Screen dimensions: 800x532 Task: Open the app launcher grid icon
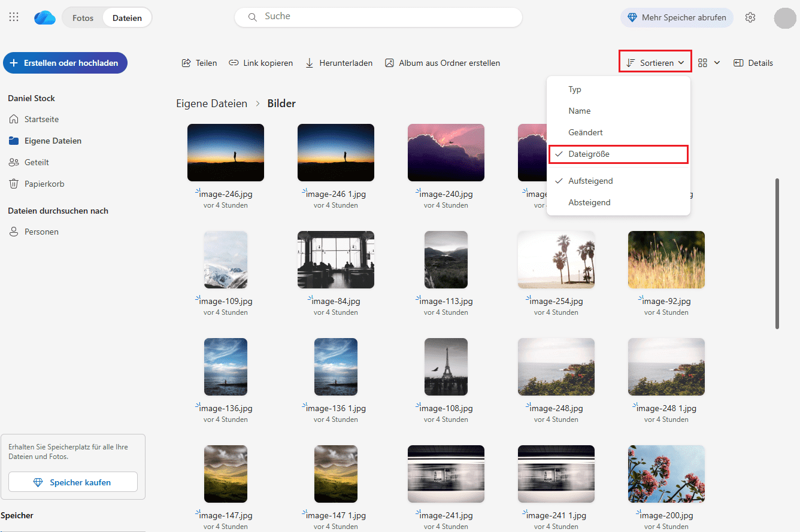click(14, 17)
